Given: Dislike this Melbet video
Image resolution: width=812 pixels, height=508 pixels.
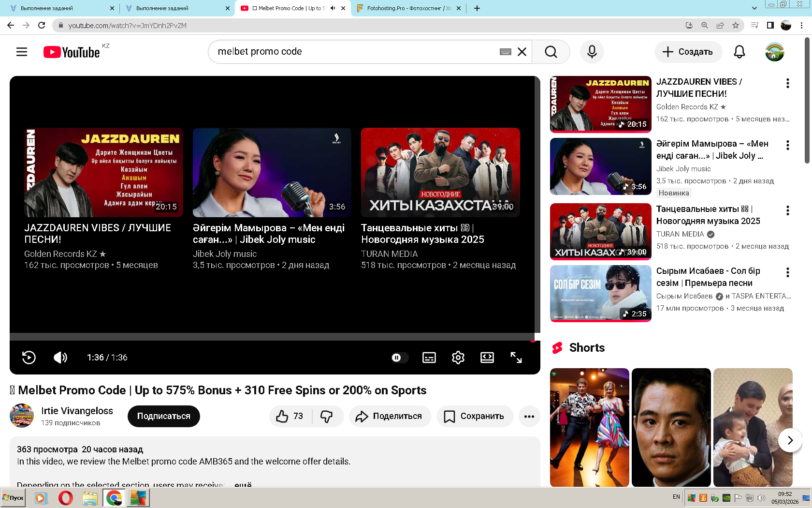Looking at the screenshot, I should coord(327,416).
